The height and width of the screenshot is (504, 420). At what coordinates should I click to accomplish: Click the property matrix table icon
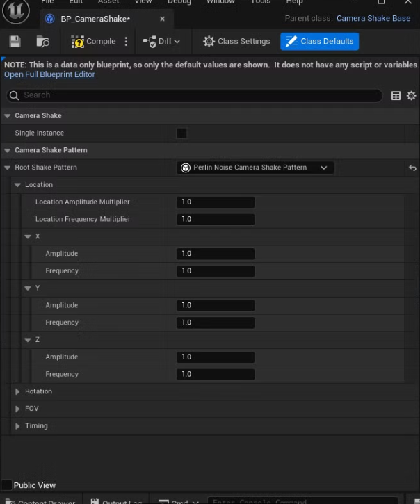396,95
